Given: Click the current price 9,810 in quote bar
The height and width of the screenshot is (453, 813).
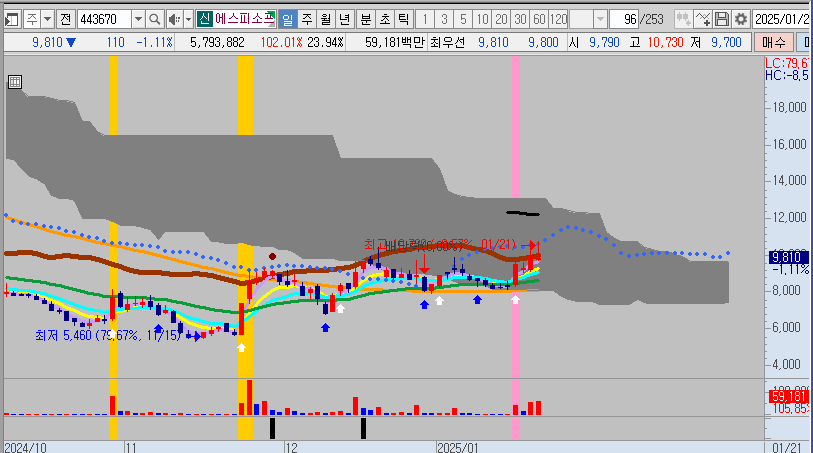Looking at the screenshot, I should [47, 43].
